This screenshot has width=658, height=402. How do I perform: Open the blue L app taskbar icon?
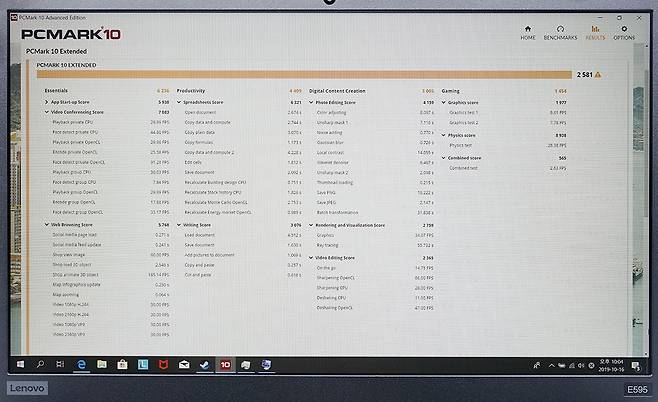tap(143, 365)
